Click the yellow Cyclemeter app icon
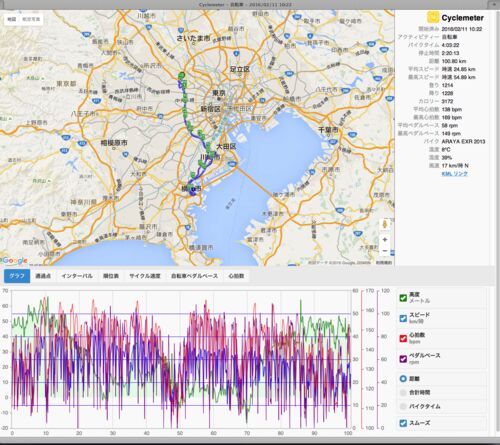The image size is (500, 445). point(433,17)
